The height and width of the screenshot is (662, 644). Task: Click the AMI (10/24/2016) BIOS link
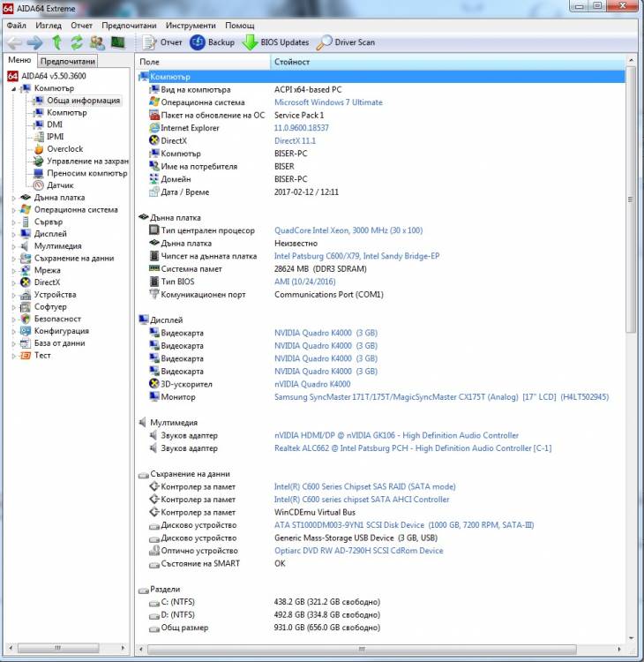305,282
